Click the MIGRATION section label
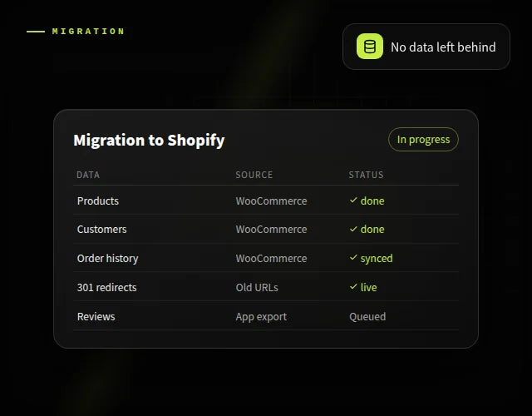This screenshot has height=416, width=532. pyautogui.click(x=88, y=32)
